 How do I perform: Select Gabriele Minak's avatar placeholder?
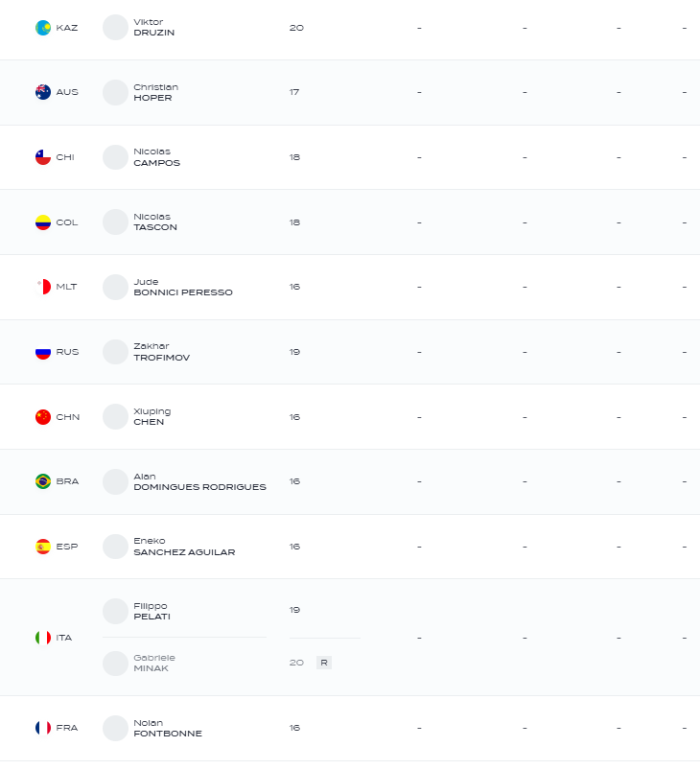[115, 664]
